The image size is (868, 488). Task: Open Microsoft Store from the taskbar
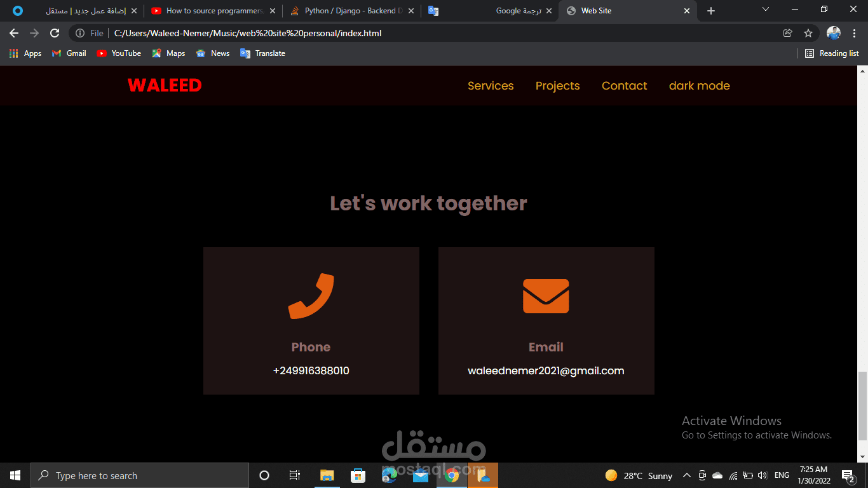tap(358, 475)
